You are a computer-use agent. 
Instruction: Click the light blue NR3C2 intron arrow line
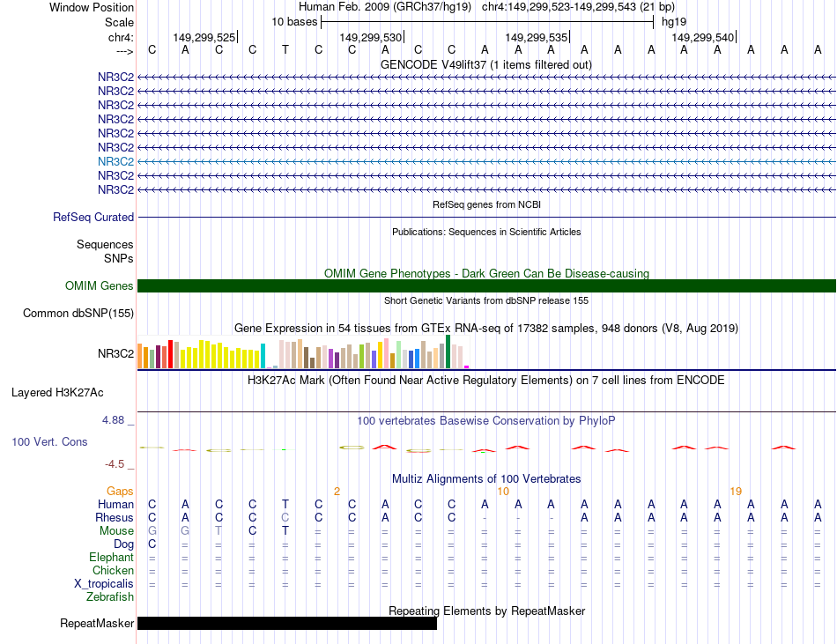[486, 161]
